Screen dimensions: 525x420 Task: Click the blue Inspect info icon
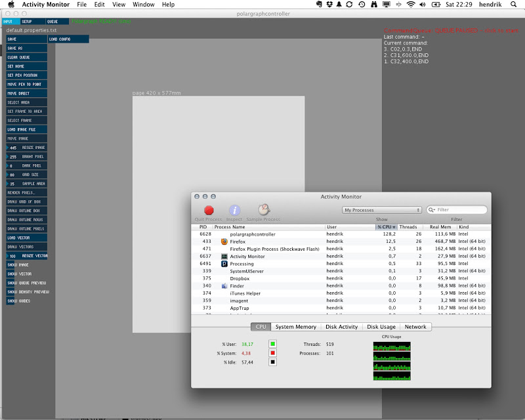(x=234, y=210)
